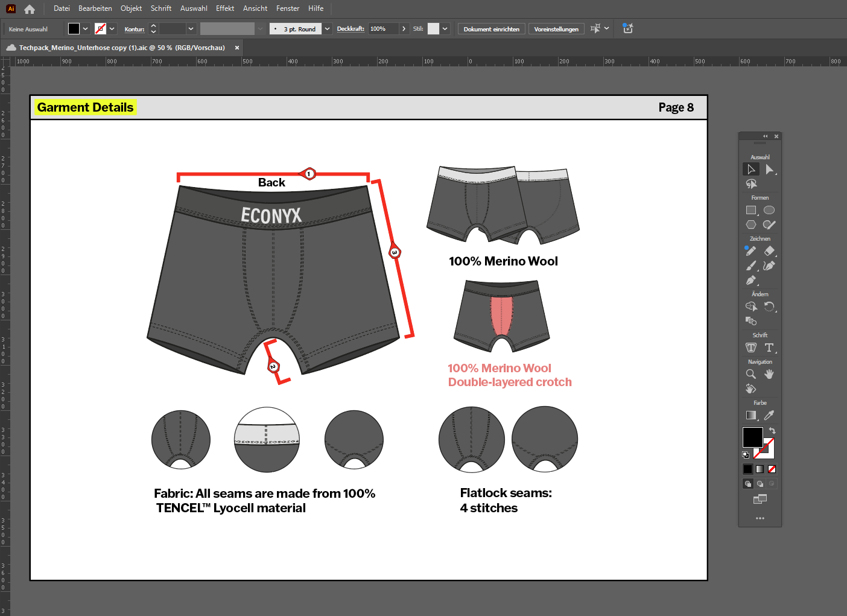
Task: Select the Shaper tool
Action: coord(769,224)
